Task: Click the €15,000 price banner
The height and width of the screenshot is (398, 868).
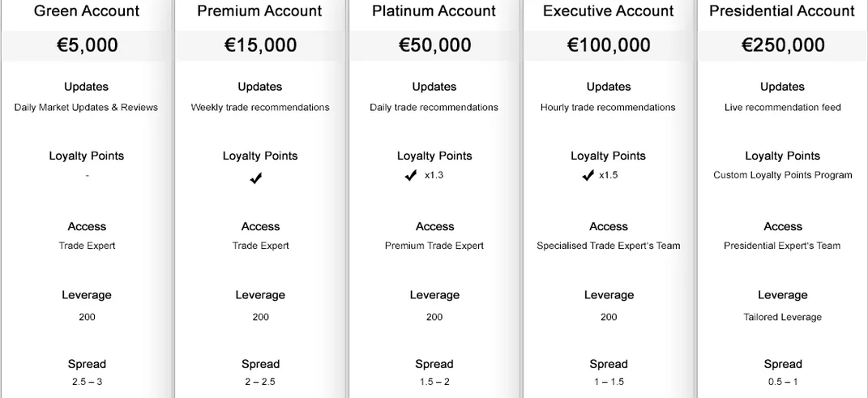Action: 260,45
